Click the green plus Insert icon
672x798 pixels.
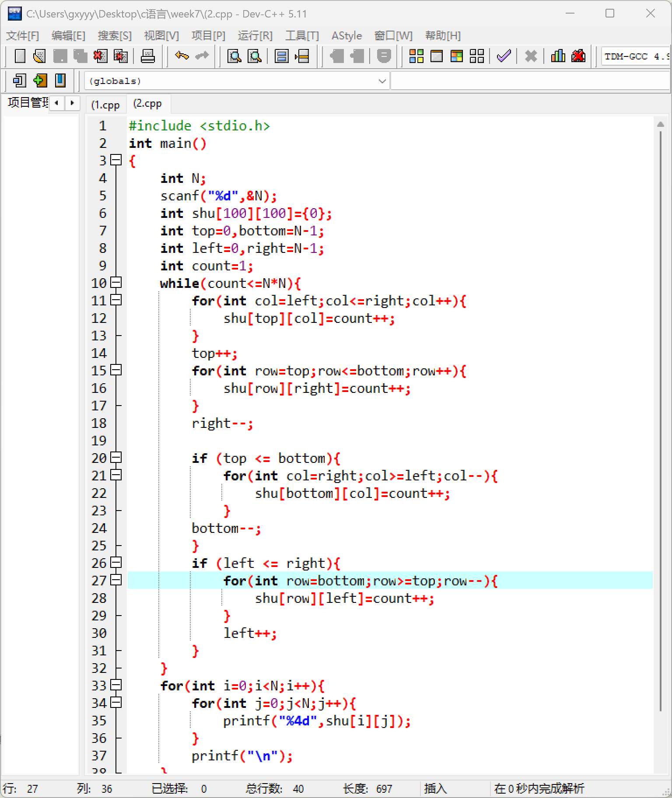(40, 80)
